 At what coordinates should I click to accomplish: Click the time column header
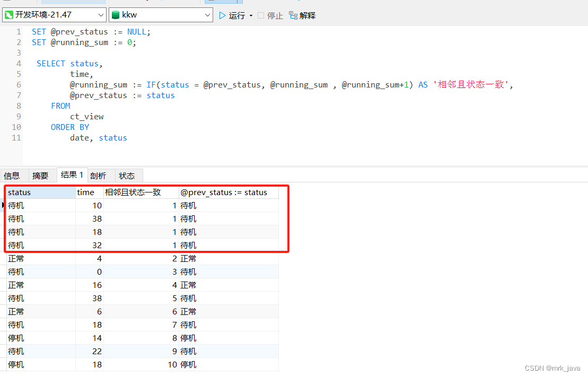pos(89,192)
